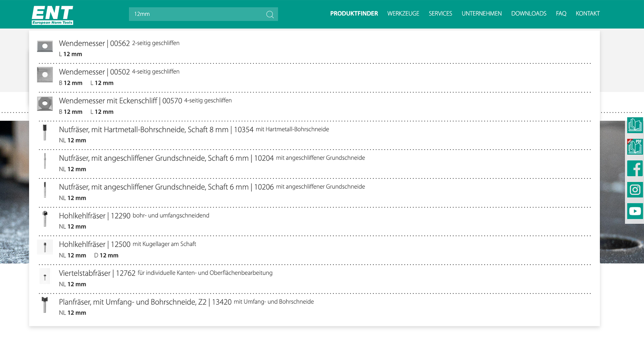Click 'für individuelle Kanten- und Oberflächenbearbeitung' text

(x=205, y=273)
